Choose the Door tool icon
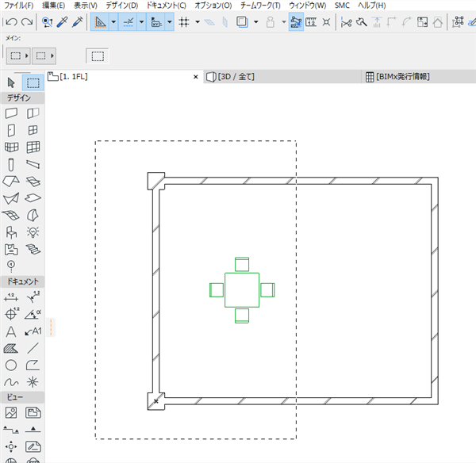This screenshot has height=463, width=476. [x=11, y=131]
